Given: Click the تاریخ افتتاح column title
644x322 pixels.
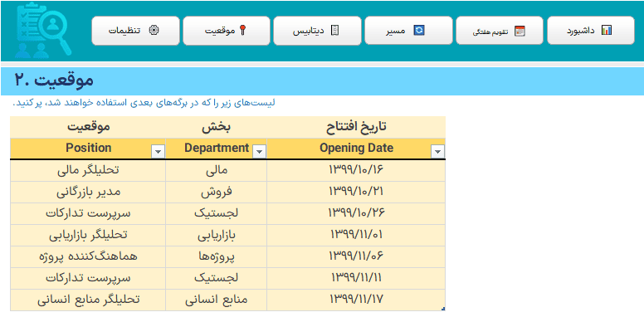Looking at the screenshot, I should 356,127.
